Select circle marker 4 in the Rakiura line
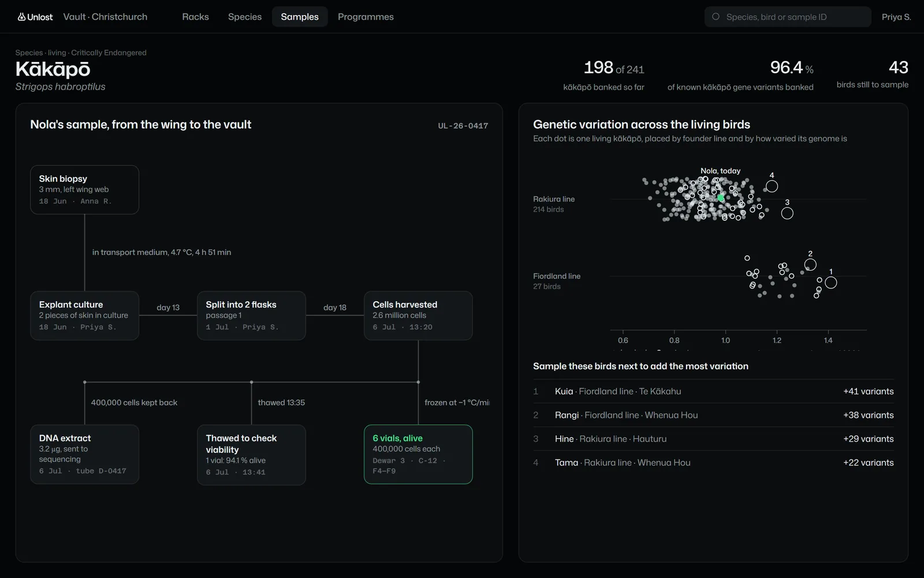Viewport: 924px width, 578px height. pyautogui.click(x=772, y=186)
